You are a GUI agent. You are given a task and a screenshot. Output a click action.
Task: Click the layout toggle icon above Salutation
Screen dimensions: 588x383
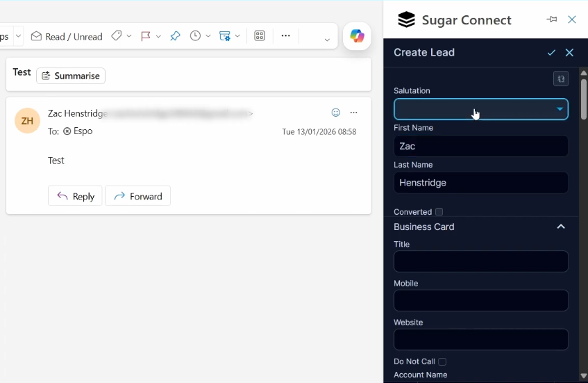point(561,79)
